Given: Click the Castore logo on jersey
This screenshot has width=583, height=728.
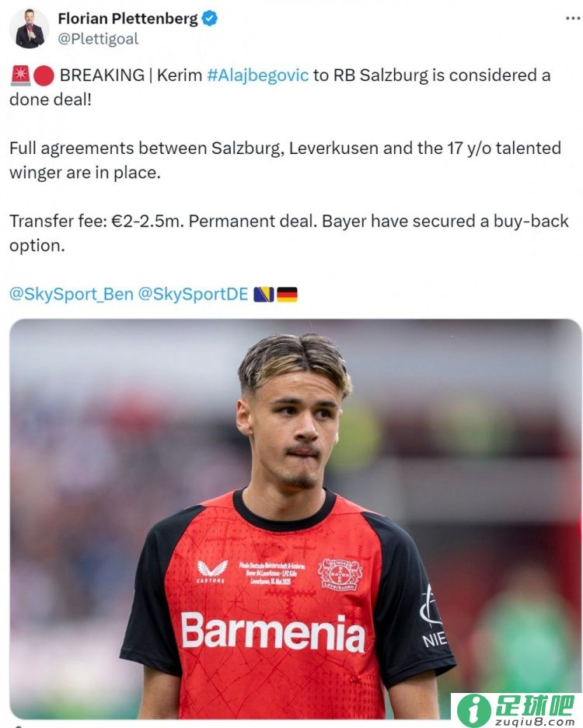Looking at the screenshot, I should [x=211, y=572].
